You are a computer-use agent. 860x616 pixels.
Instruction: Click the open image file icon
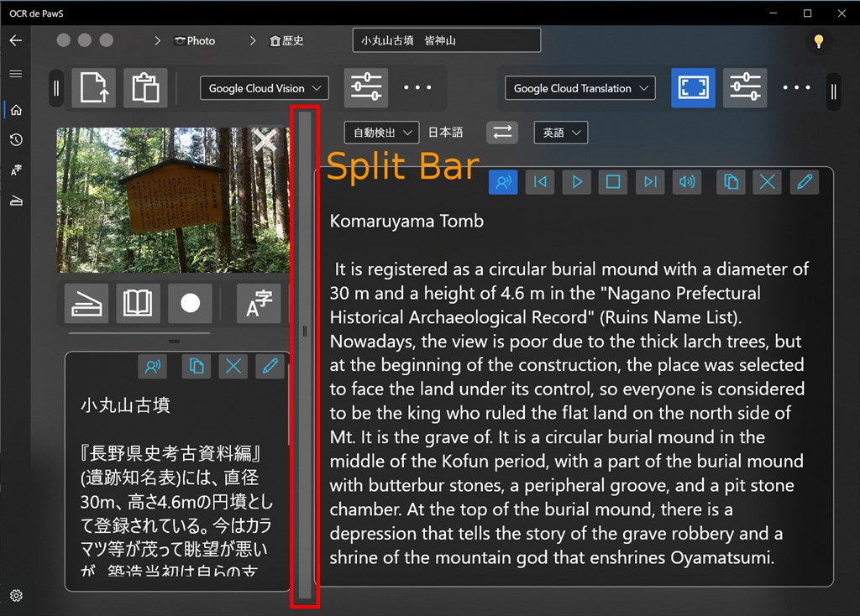click(x=93, y=88)
